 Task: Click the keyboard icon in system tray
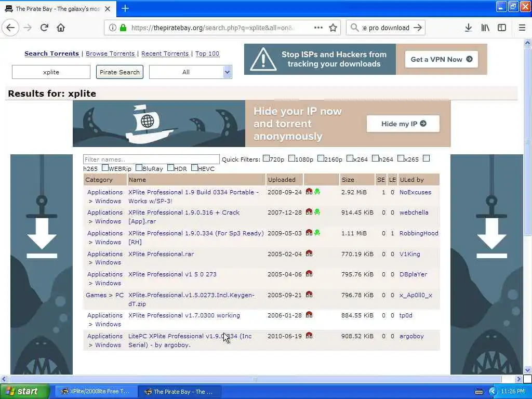coord(479,392)
